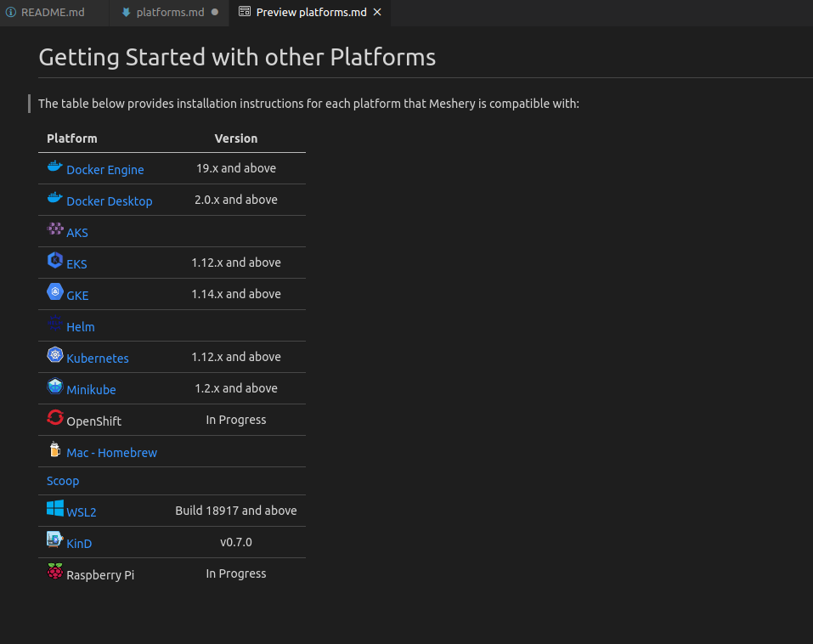Click 'Build 18917 and above' cell

click(236, 511)
